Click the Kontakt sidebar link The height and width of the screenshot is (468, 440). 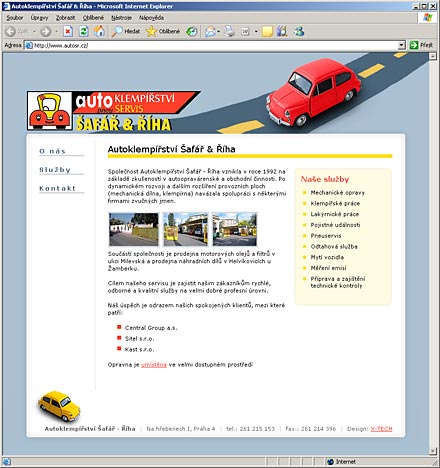point(58,188)
